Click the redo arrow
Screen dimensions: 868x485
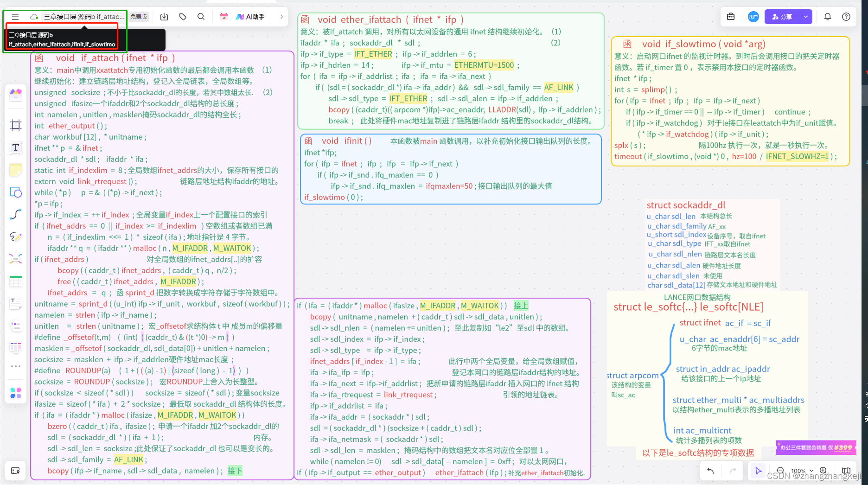click(733, 471)
